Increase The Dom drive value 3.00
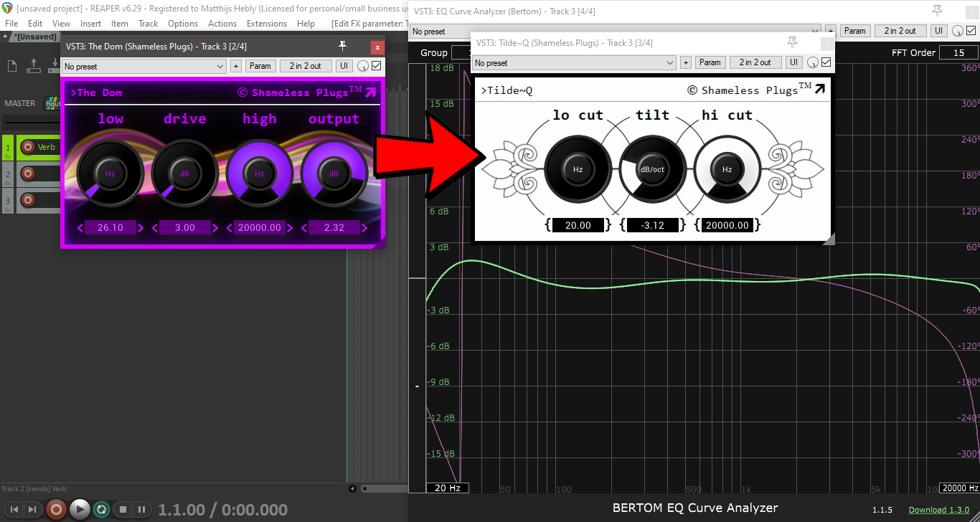The width and height of the screenshot is (980, 522). [215, 228]
